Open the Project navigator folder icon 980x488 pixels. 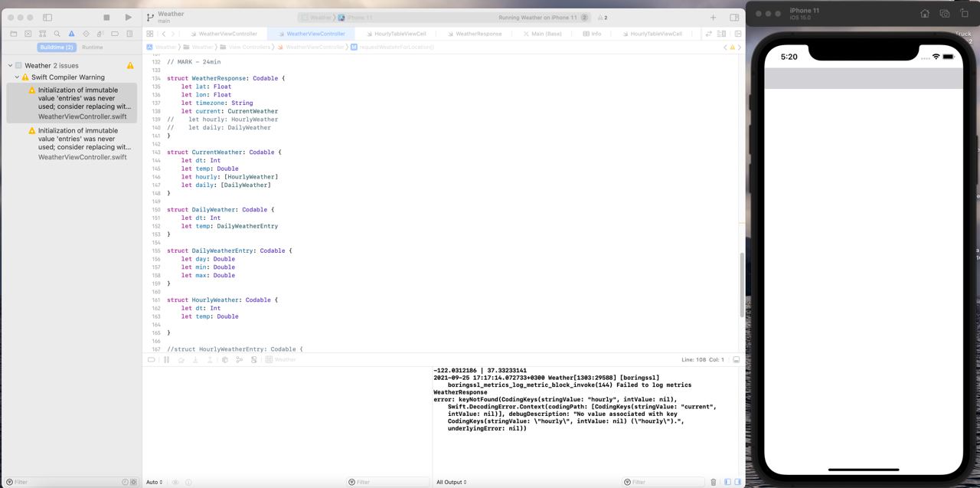(13, 34)
